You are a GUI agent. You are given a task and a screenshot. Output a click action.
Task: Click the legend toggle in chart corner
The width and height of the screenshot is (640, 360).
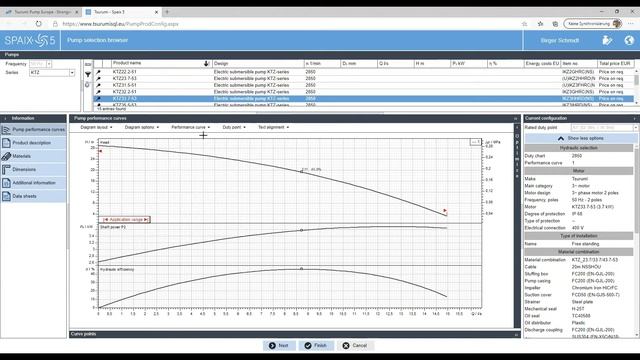[476, 142]
